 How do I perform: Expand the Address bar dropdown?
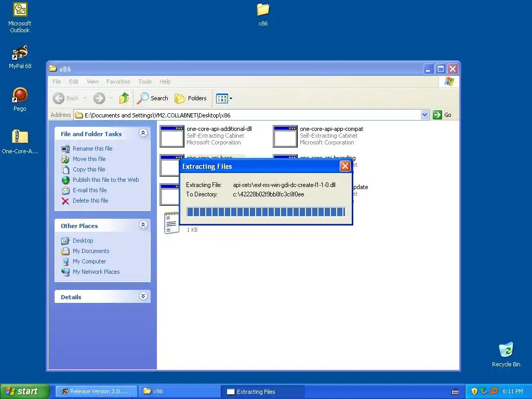424,115
